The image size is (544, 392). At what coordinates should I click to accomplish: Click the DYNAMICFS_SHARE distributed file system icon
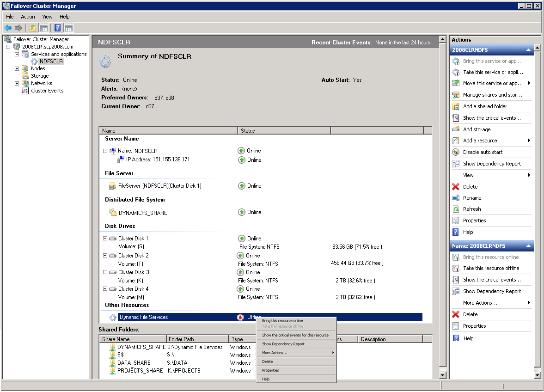(113, 212)
